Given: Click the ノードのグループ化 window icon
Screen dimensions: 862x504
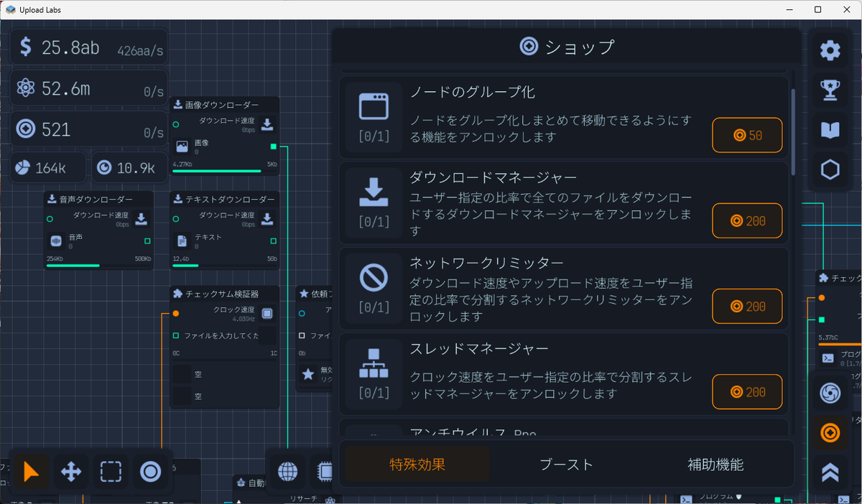Looking at the screenshot, I should [x=374, y=106].
